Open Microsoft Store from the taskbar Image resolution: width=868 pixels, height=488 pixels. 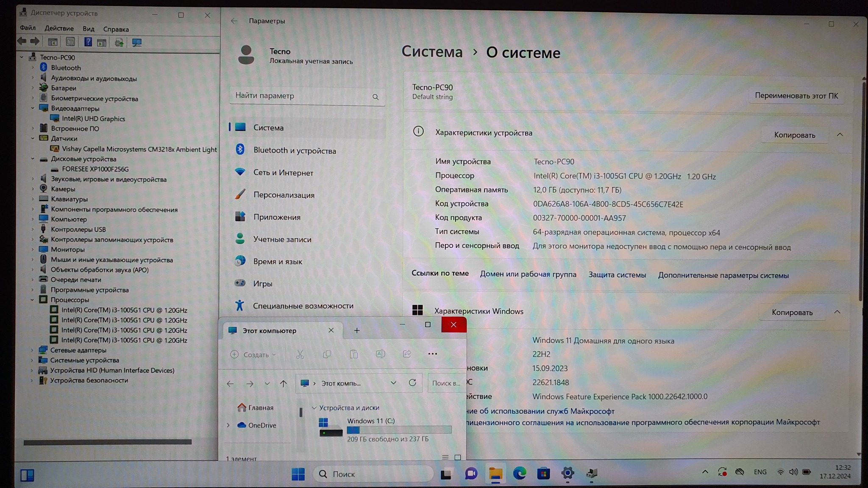coord(543,474)
